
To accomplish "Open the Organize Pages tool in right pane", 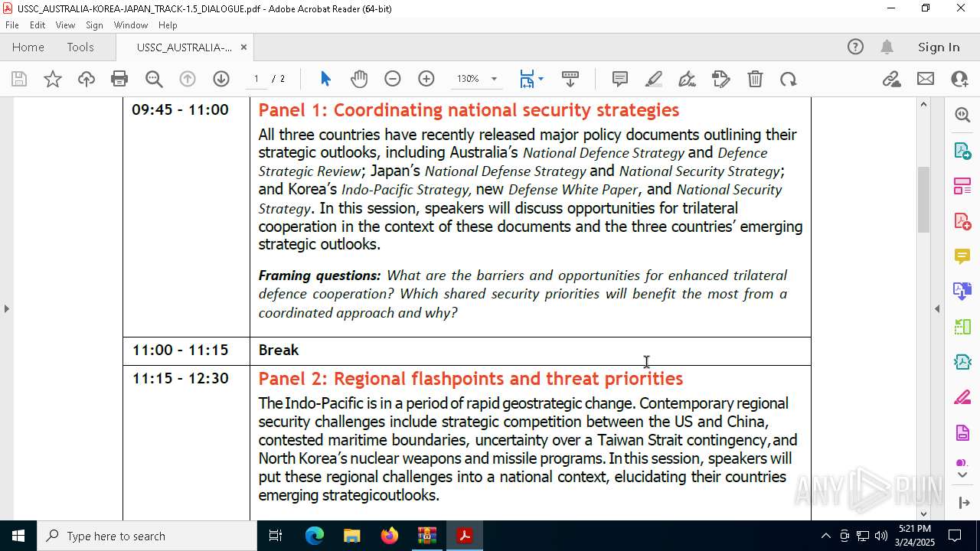I will [962, 186].
